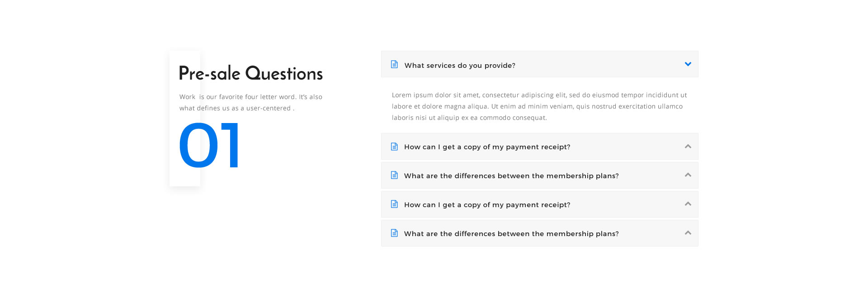868x294 pixels.
Task: Expand first payment receipt question via its chevron
Action: point(688,146)
